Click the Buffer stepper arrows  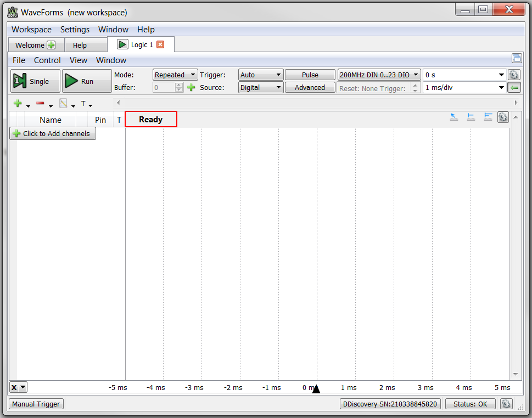pyautogui.click(x=179, y=87)
